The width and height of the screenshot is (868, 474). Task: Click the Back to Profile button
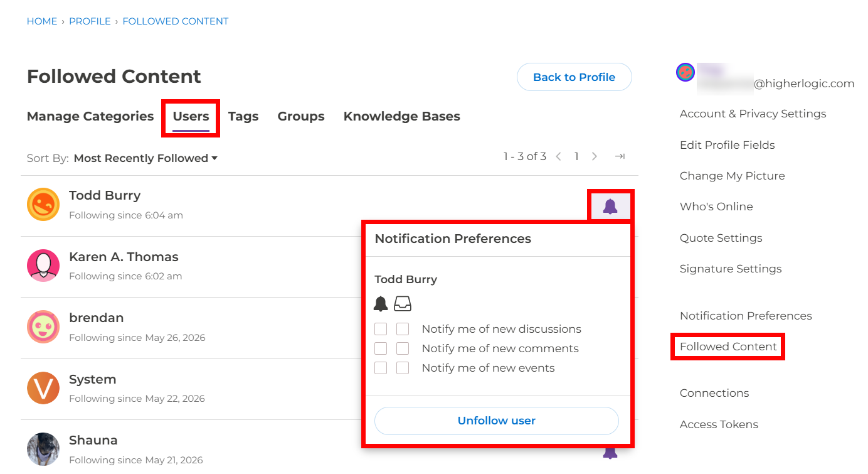click(x=574, y=77)
